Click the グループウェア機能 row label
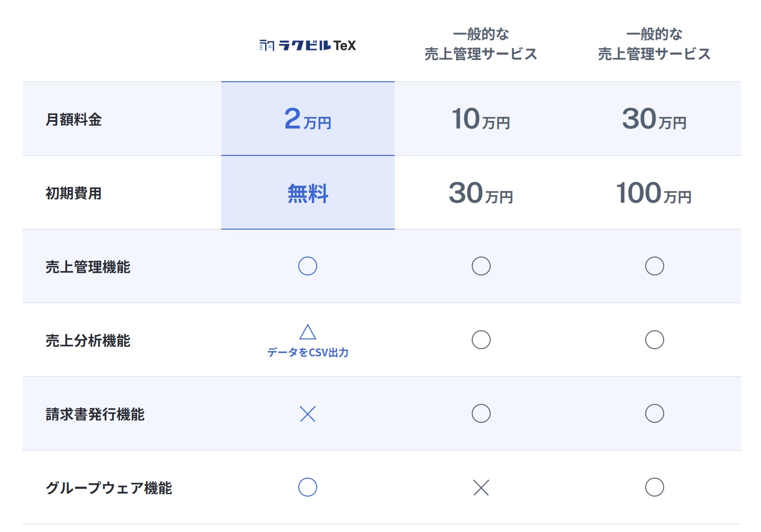This screenshot has width=761, height=532. [109, 488]
